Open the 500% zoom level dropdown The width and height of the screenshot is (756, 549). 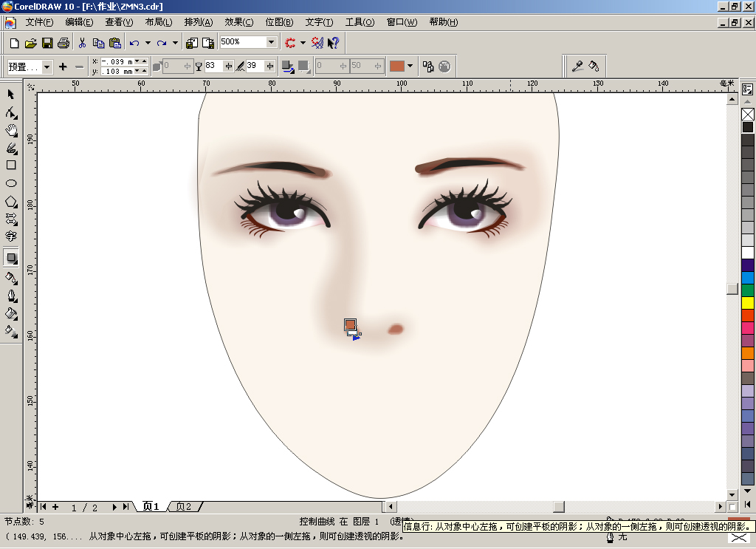click(x=272, y=42)
